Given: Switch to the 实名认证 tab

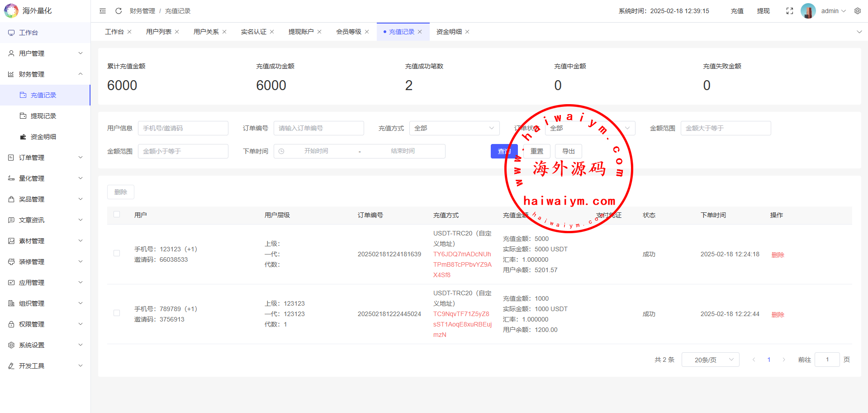Looking at the screenshot, I should point(253,32).
